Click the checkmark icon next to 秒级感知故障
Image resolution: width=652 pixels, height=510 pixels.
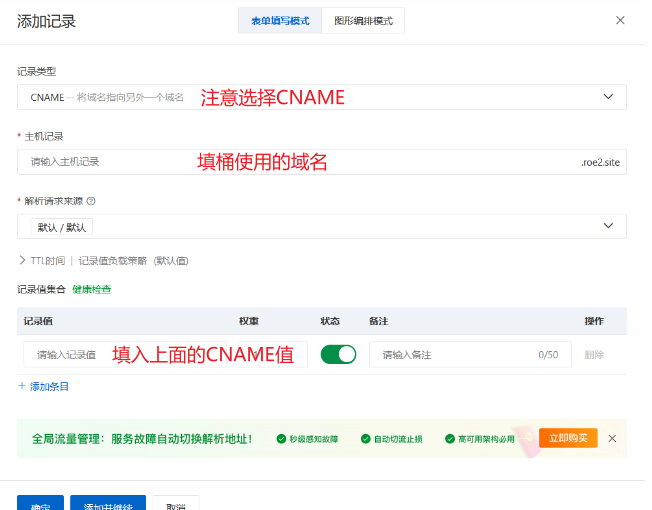280,439
